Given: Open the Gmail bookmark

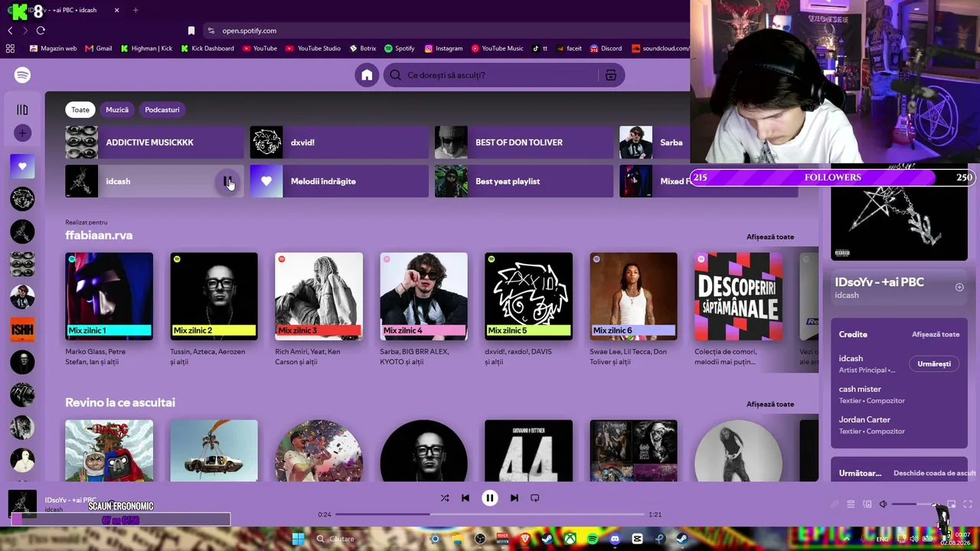Looking at the screenshot, I should click(99, 48).
